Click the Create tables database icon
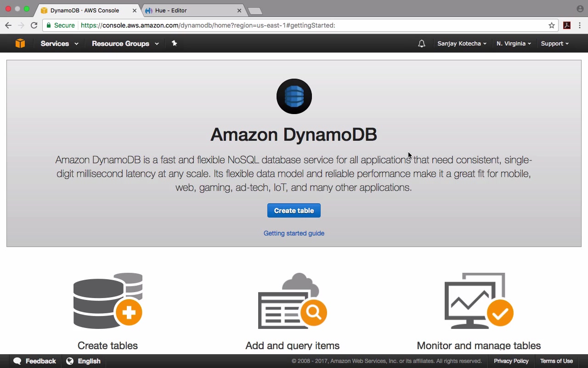The height and width of the screenshot is (368, 588). (x=108, y=301)
